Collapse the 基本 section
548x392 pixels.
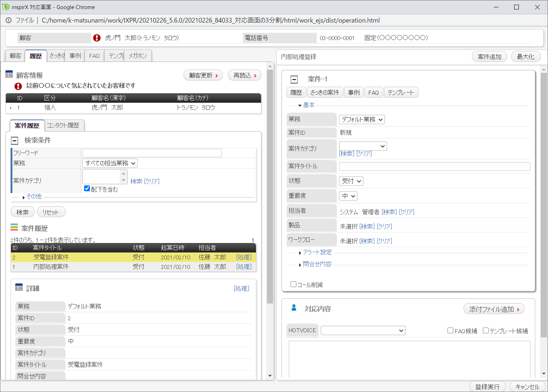coord(306,105)
